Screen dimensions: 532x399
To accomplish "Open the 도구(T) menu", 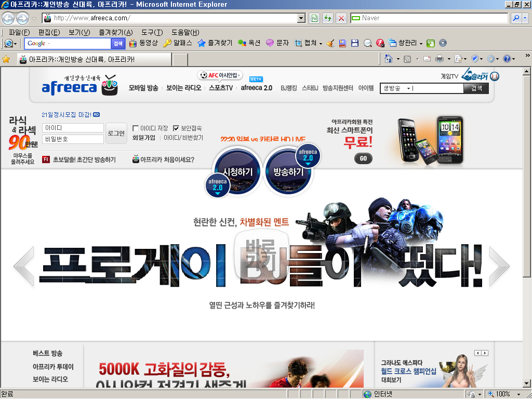I will (x=152, y=32).
